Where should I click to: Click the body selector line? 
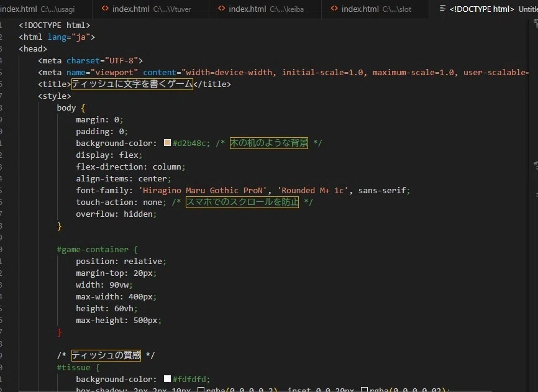click(71, 108)
